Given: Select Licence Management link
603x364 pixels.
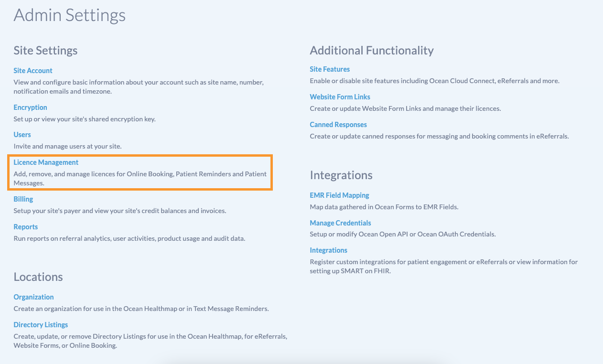Looking at the screenshot, I should click(46, 162).
